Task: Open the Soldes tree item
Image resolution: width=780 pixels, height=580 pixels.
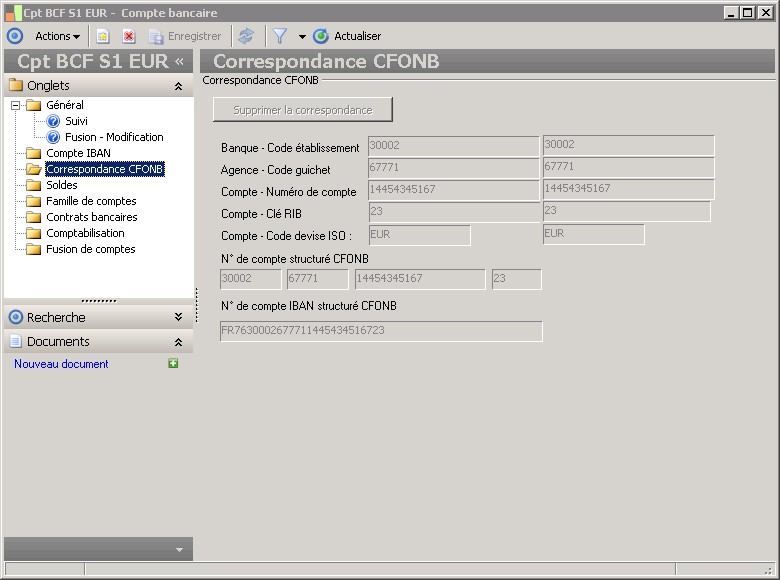Action: [61, 185]
